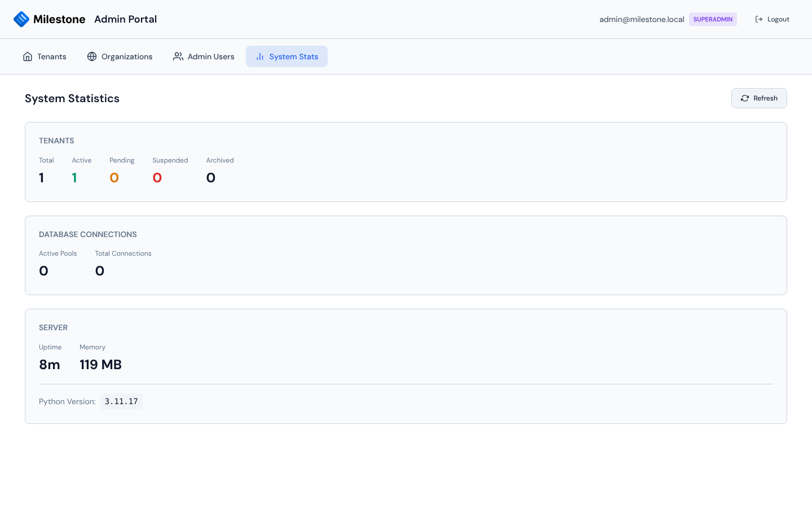Click the people icon beside Admin Users
812x508 pixels.
(178, 56)
